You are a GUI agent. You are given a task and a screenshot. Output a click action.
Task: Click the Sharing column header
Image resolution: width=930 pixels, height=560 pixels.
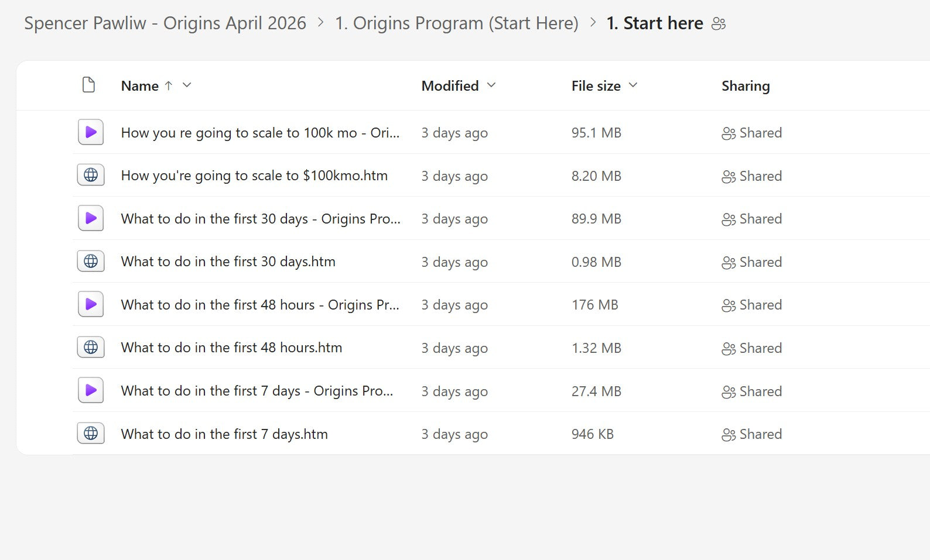coord(746,86)
